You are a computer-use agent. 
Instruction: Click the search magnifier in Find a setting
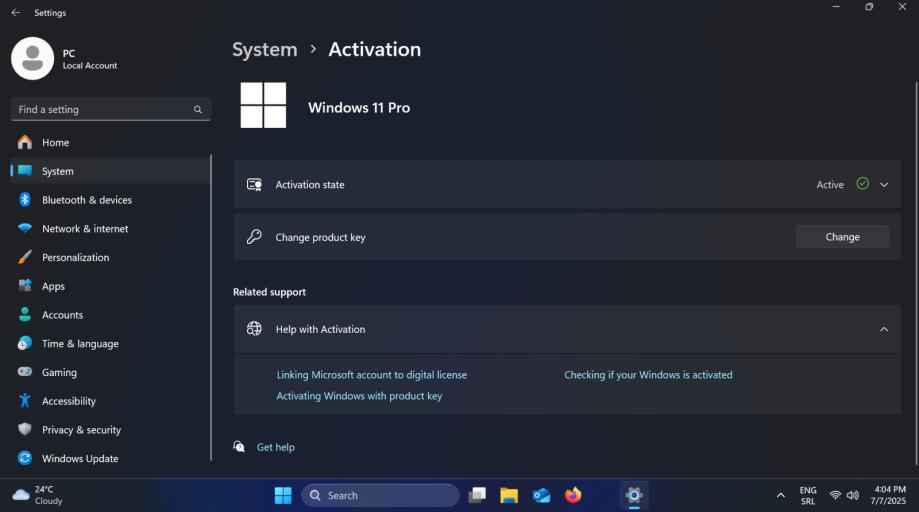(198, 110)
